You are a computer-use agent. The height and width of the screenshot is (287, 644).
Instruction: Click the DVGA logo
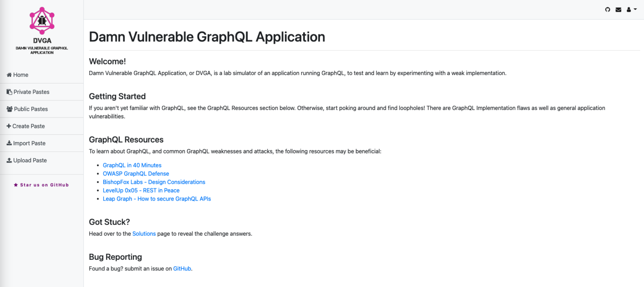42,21
